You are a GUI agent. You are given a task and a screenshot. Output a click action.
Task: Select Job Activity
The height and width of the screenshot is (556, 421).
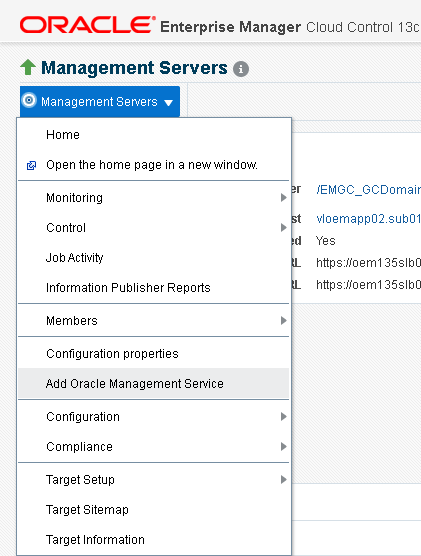click(154, 257)
